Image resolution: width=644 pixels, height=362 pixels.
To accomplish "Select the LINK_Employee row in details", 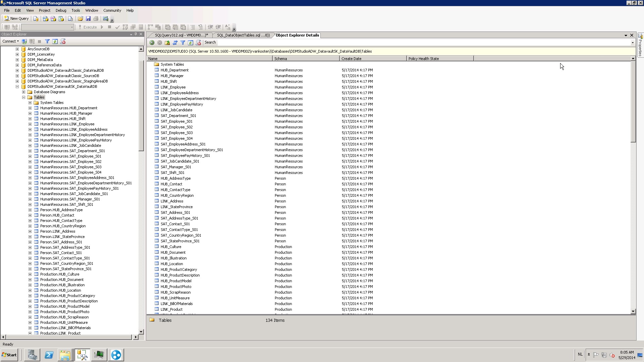I will [x=173, y=87].
